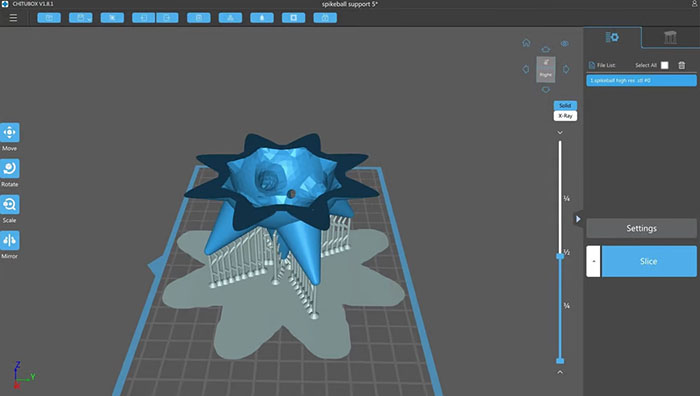Select spikeball high res stl file entry
700x396 pixels.
641,80
